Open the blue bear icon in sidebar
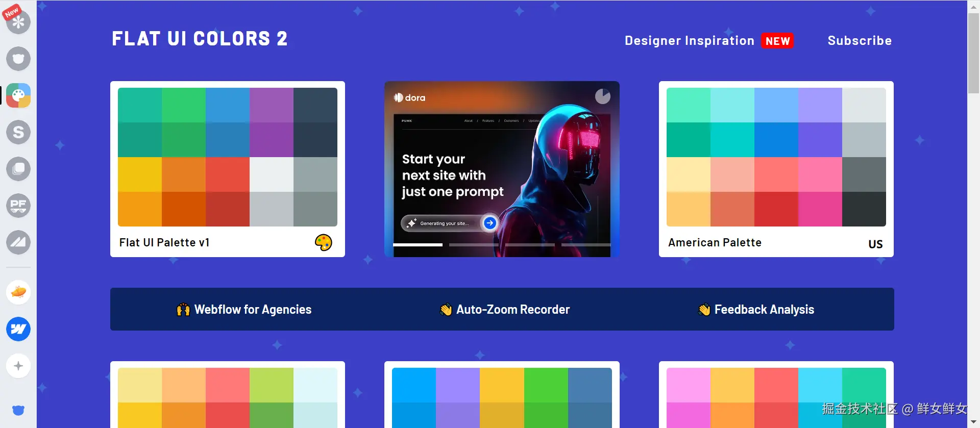 (x=18, y=410)
